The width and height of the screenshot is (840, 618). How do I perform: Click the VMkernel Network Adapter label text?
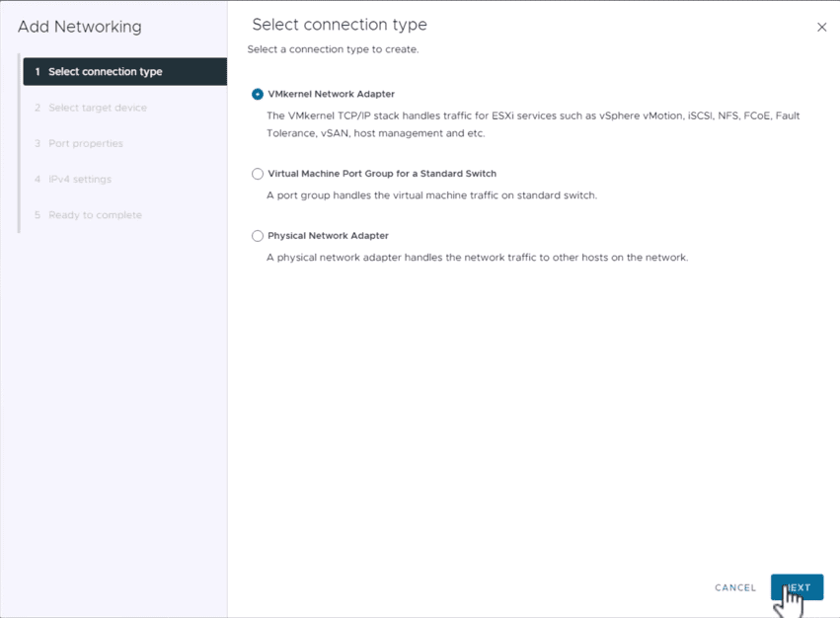click(331, 95)
